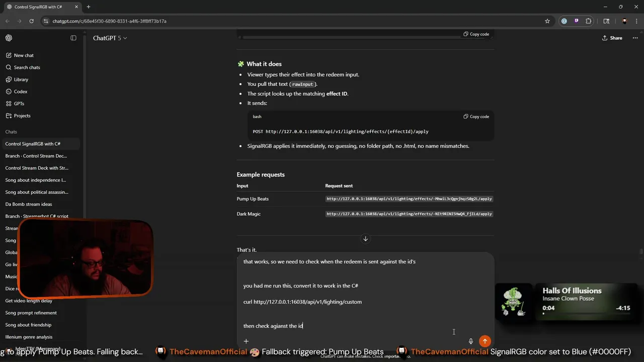Image resolution: width=644 pixels, height=362 pixels.
Task: Click the Dark Magic input cell
Action: tap(249, 214)
